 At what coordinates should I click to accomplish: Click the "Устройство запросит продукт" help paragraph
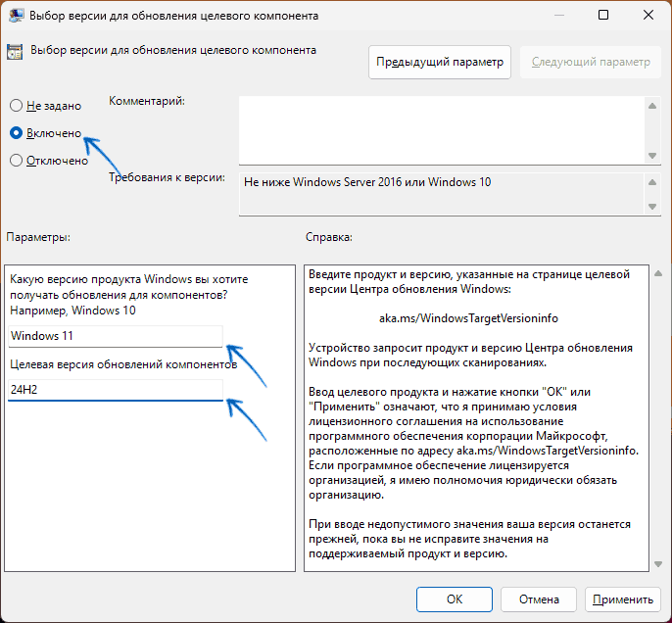470,356
